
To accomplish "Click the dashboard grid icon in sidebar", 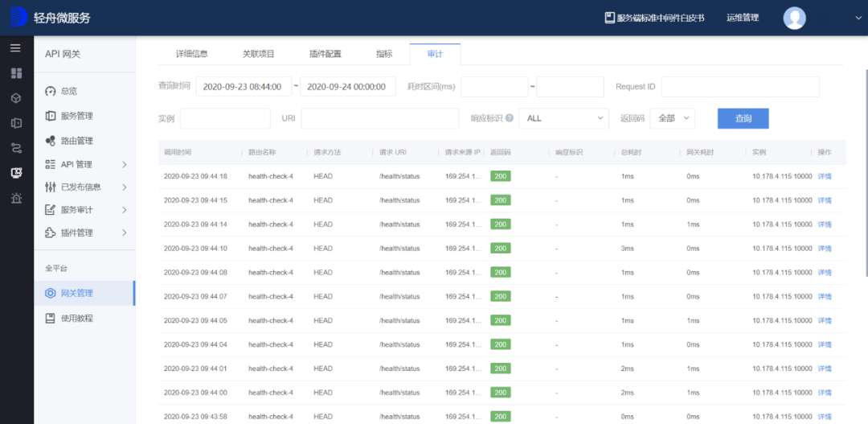I will (16, 73).
